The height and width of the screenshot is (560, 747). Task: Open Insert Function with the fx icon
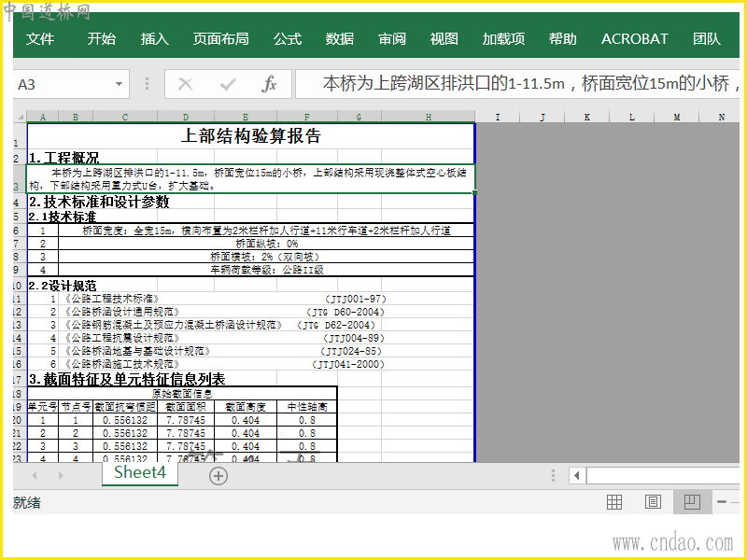(269, 84)
